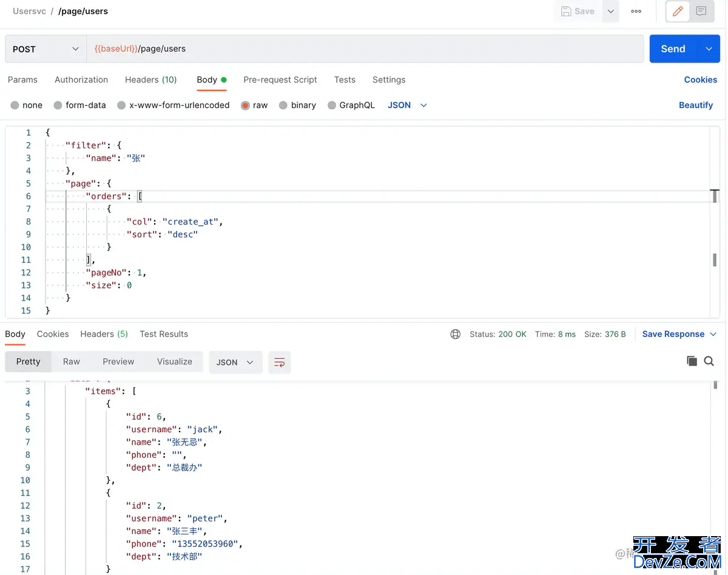
Task: Open the Params tab
Action: (x=22, y=80)
